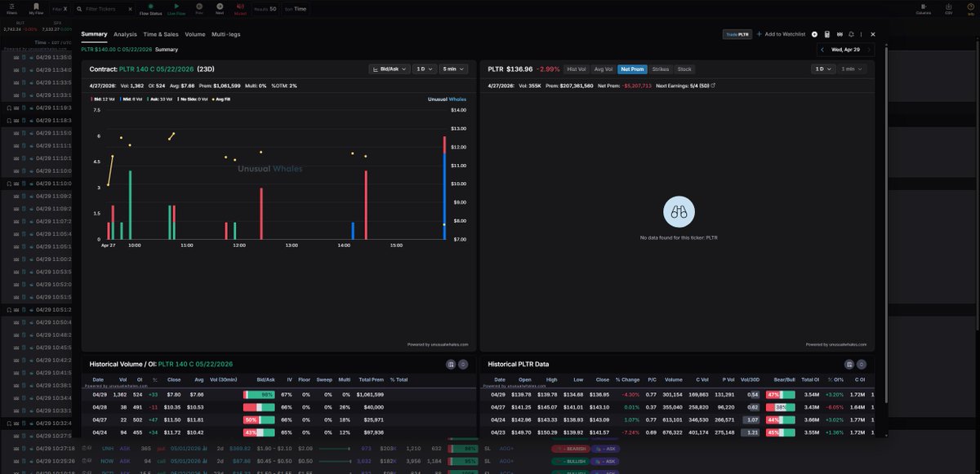Click Bid/Ask bar showing 98%
The width and height of the screenshot is (980, 474).
[257, 394]
